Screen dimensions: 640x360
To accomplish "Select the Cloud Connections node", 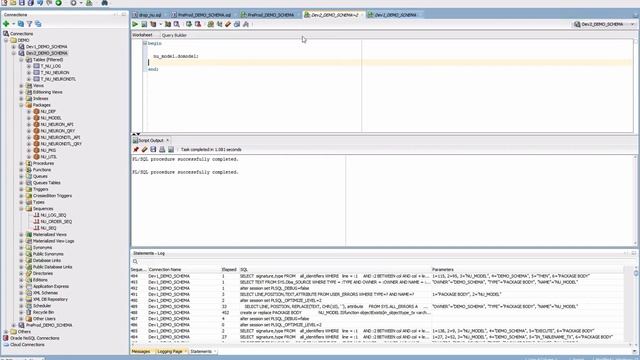I will pos(27,345).
